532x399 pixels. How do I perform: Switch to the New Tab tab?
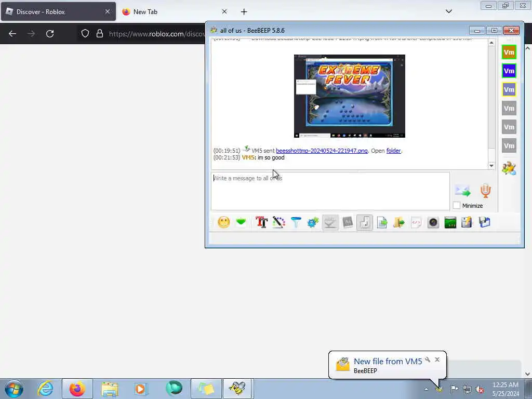pyautogui.click(x=173, y=11)
